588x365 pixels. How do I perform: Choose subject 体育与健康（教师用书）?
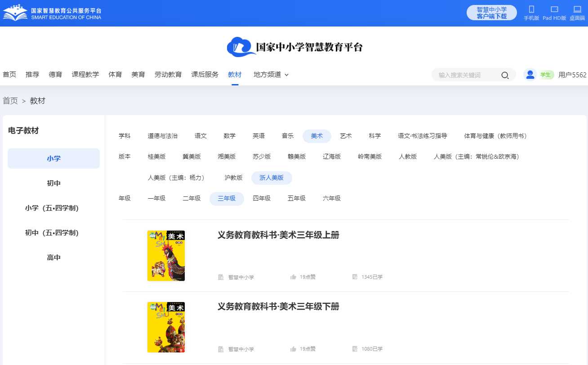tap(495, 136)
